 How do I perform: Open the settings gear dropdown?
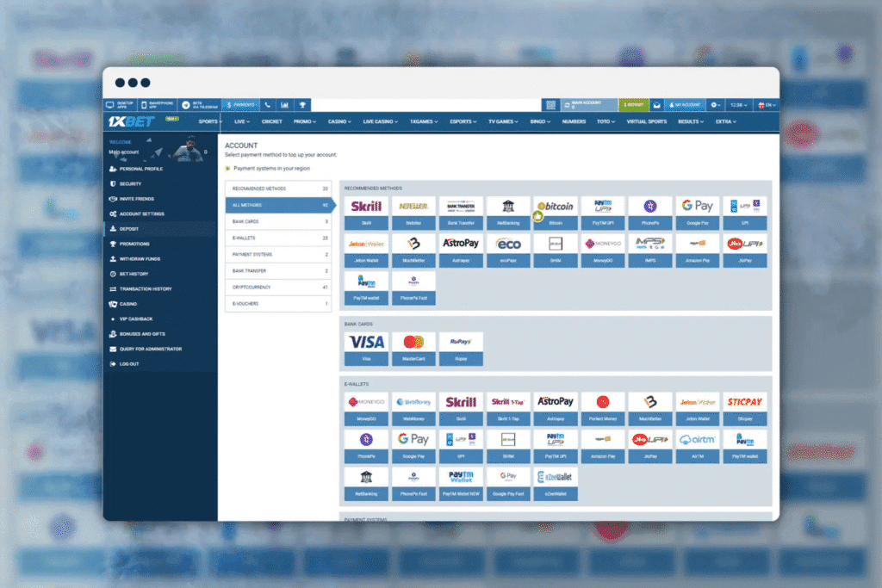[x=716, y=105]
